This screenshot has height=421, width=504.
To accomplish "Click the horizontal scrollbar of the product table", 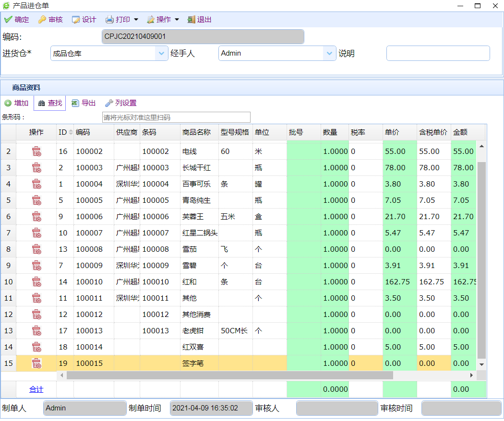I will 229,375.
